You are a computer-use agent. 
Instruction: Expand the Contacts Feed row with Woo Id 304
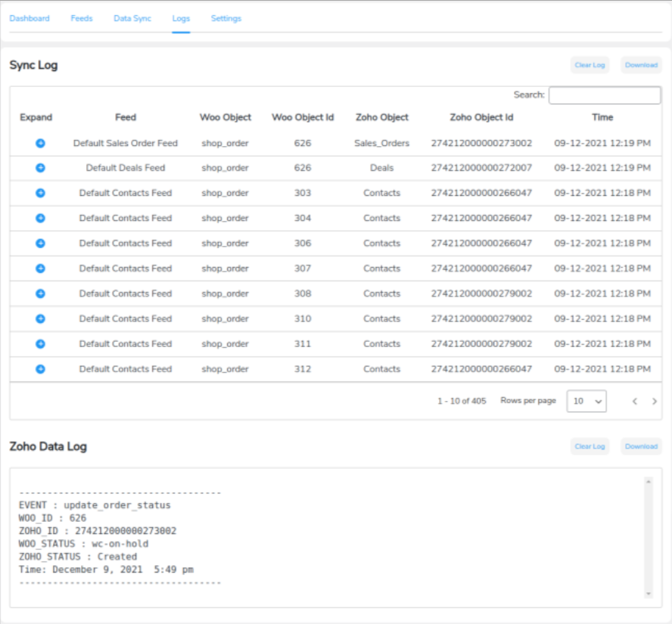click(39, 218)
